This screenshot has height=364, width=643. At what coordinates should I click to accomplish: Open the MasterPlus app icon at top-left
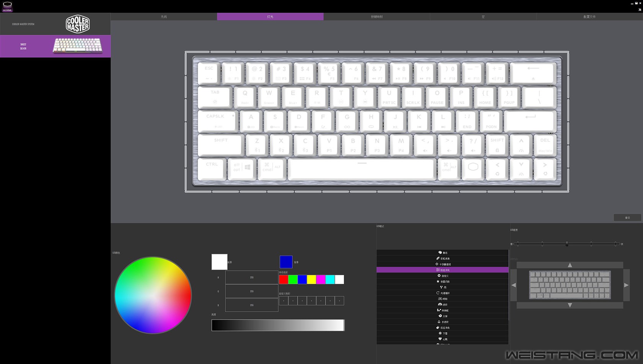tap(7, 6)
